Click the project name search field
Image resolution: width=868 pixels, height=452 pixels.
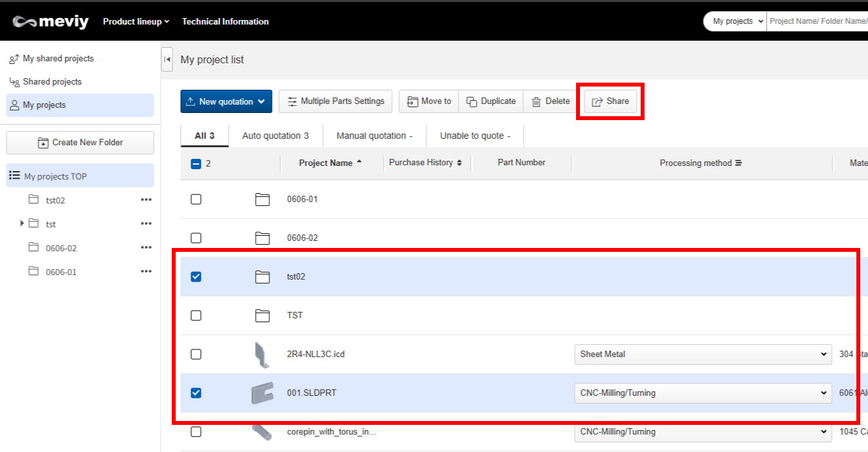tap(817, 21)
